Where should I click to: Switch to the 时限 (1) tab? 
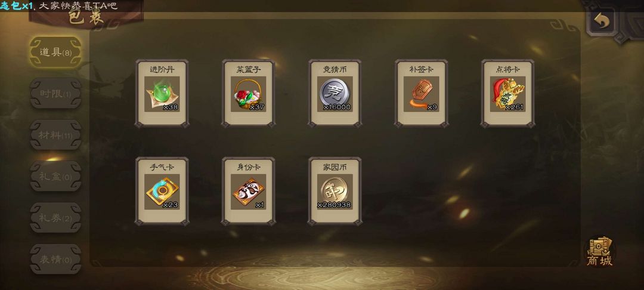click(55, 94)
